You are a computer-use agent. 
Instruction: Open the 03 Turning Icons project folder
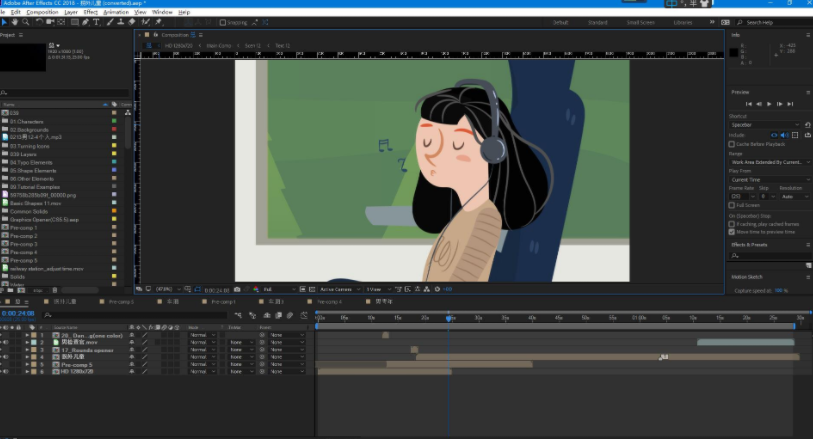(x=29, y=145)
